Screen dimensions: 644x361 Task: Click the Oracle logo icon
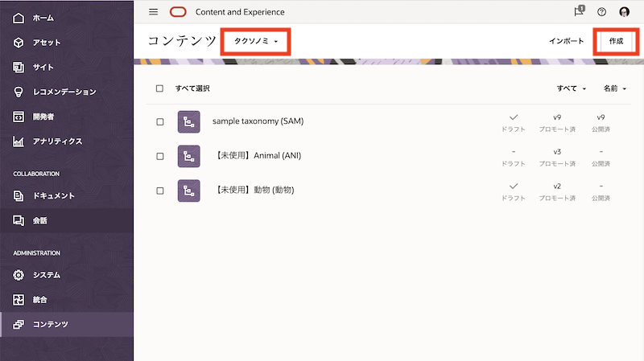178,12
